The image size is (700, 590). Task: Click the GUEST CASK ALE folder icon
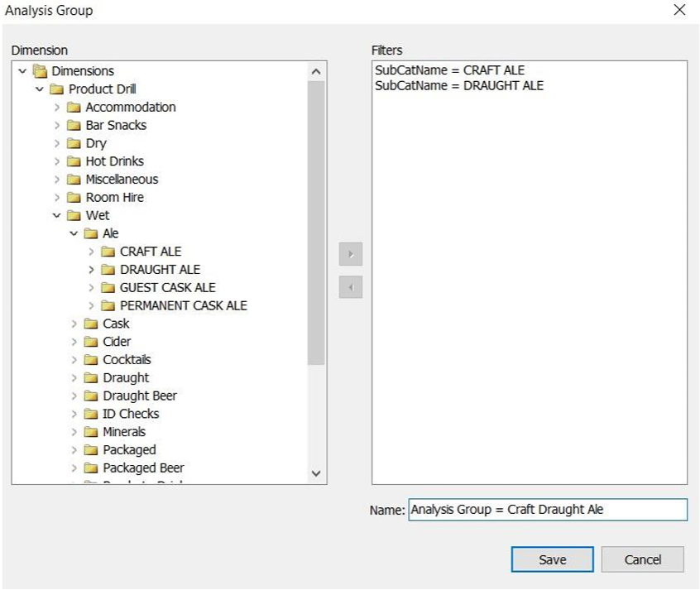pos(108,288)
